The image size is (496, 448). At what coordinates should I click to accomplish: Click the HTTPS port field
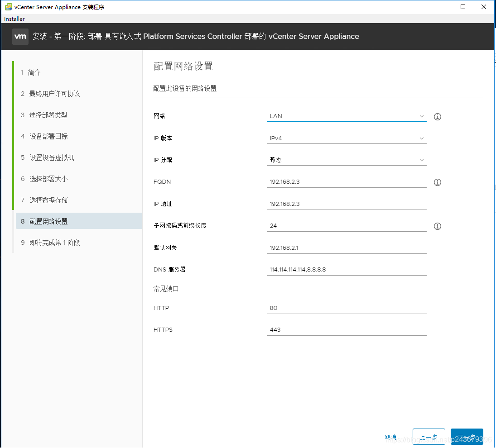(347, 329)
